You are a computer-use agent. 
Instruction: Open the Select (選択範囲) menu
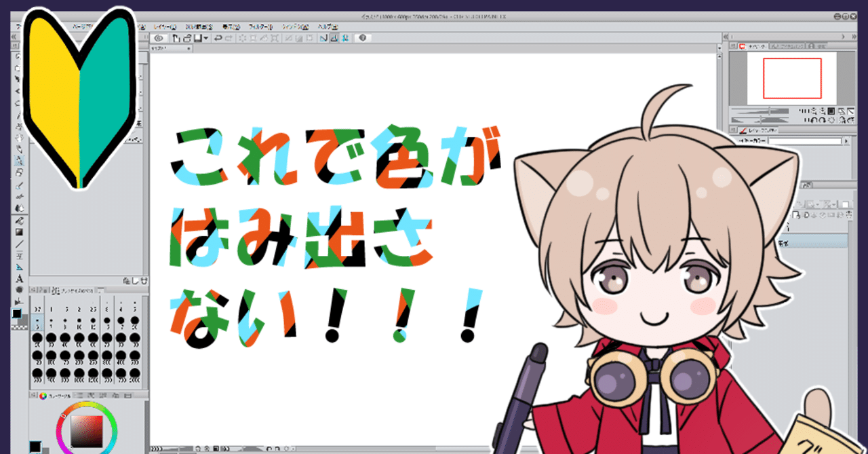tap(199, 27)
